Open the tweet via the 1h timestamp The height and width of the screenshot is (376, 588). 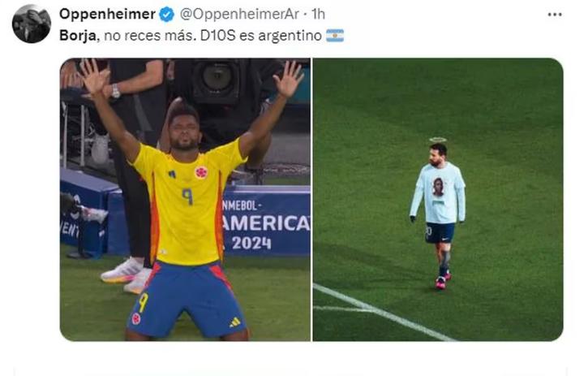click(318, 15)
